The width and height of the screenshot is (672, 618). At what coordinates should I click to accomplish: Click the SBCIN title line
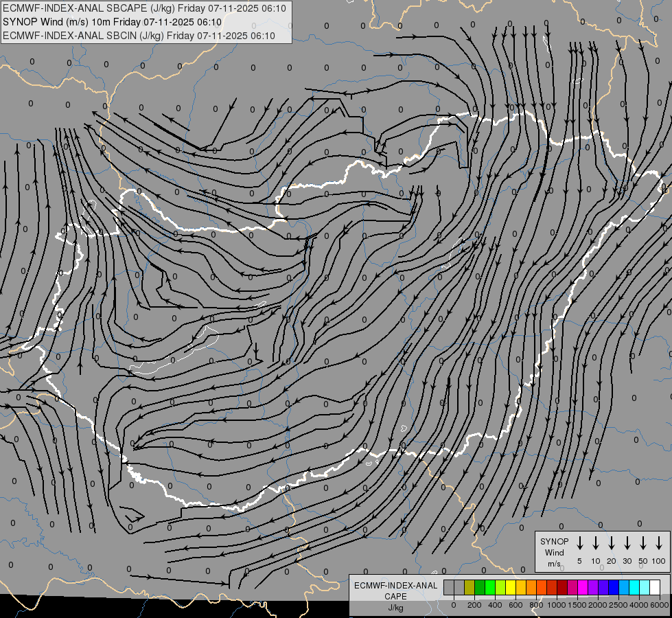pos(139,36)
